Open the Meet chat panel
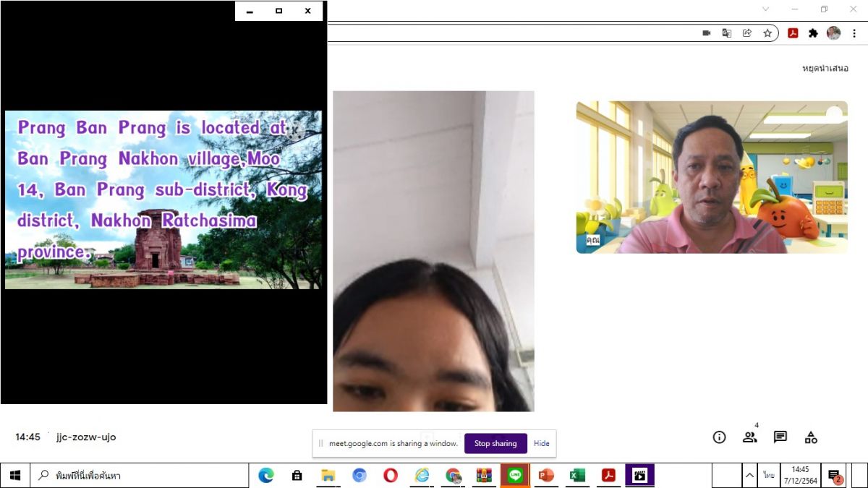Viewport: 868px width, 488px height. (780, 437)
